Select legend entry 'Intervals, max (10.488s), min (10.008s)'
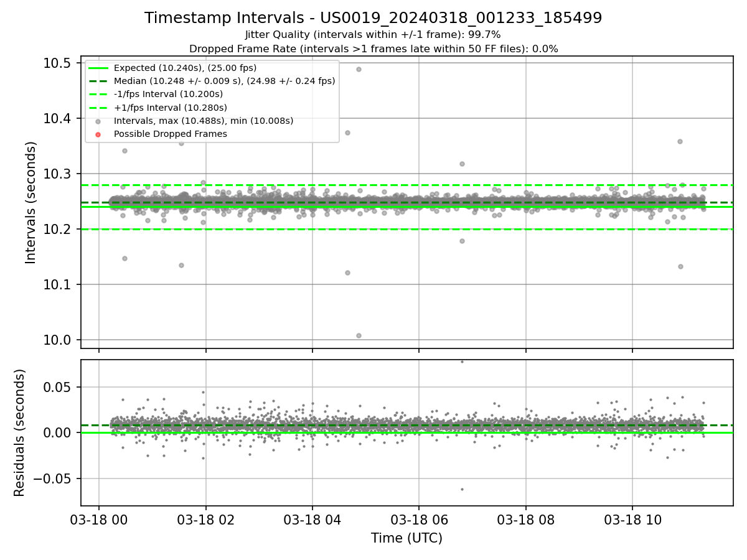 pyautogui.click(x=204, y=121)
